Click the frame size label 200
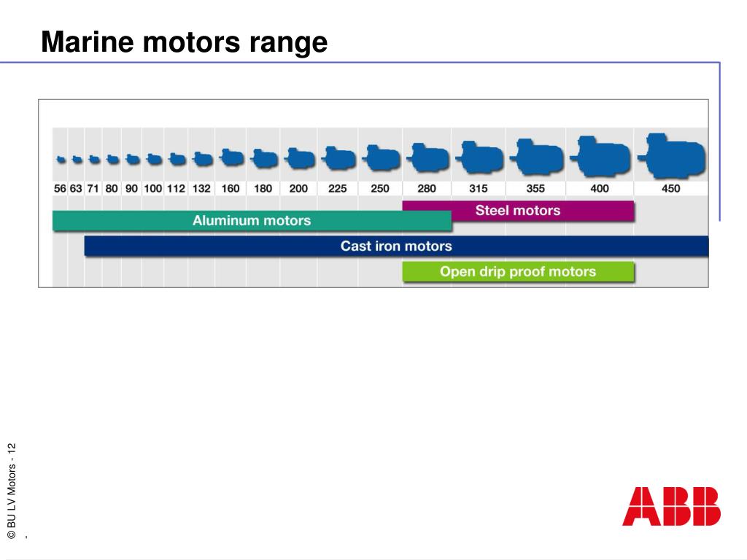Viewport: 747px width, 560px height. [x=298, y=189]
